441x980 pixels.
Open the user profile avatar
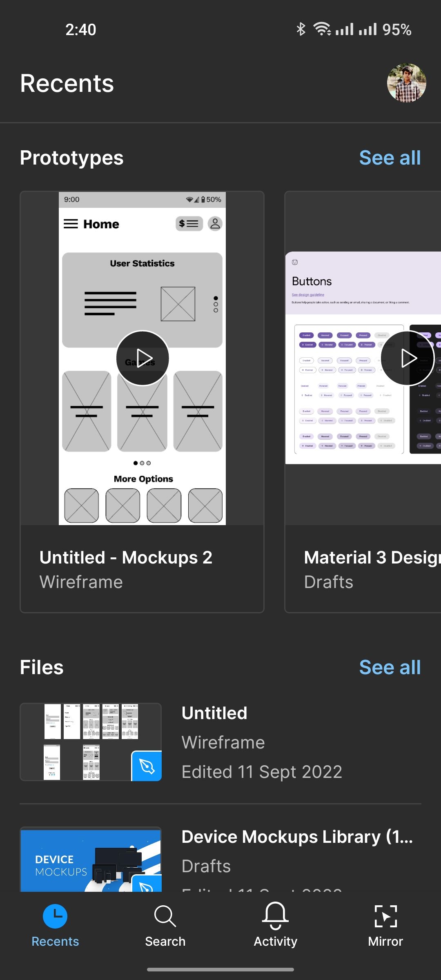click(x=406, y=83)
